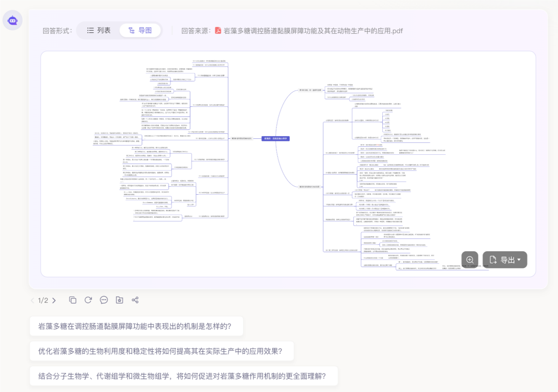Regenerate the answer with the refresh icon
The image size is (558, 392).
pos(88,300)
